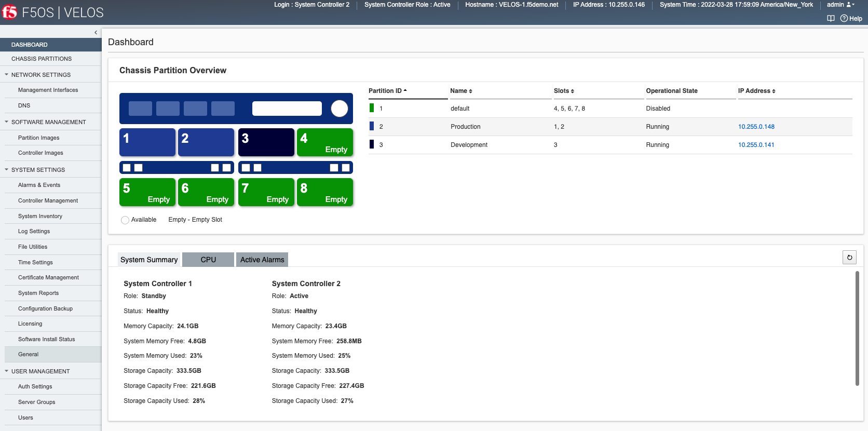Click green color marker for partition 1
868x431 pixels.
coord(372,108)
